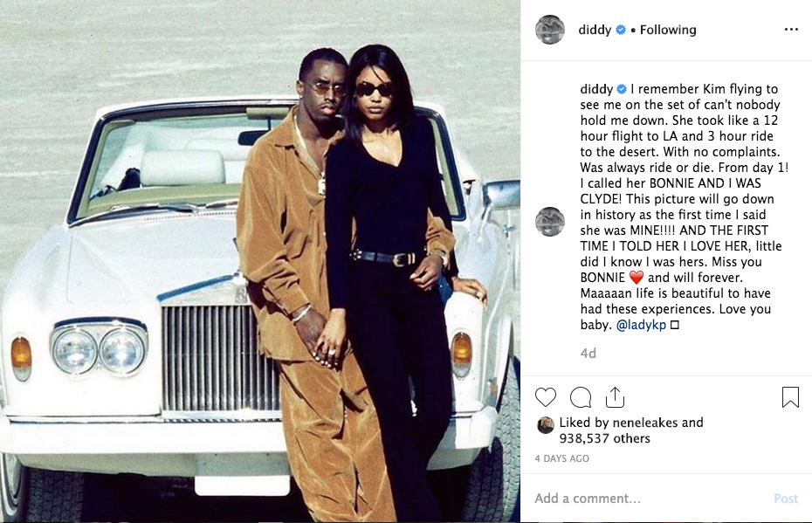Toggle the Following button

(x=668, y=30)
